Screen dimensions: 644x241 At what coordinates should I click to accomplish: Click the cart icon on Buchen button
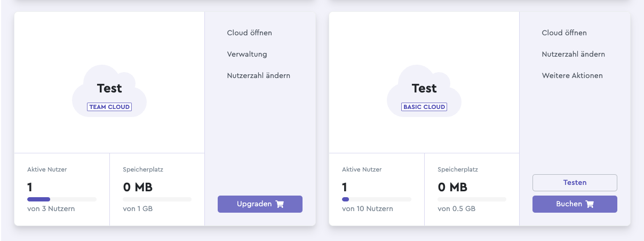click(x=590, y=204)
